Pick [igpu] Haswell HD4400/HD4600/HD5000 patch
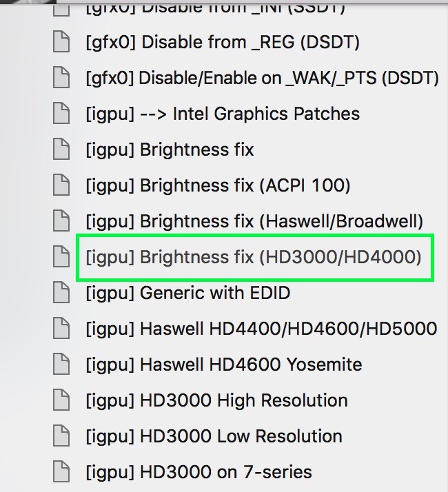 (x=261, y=329)
